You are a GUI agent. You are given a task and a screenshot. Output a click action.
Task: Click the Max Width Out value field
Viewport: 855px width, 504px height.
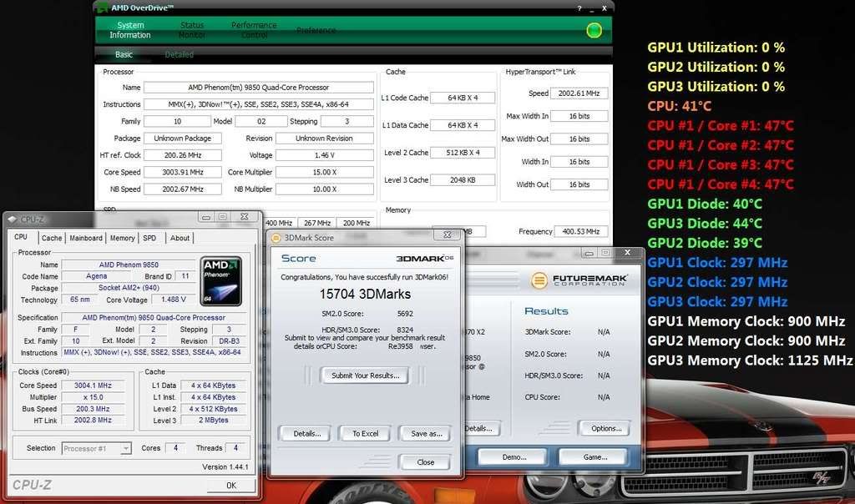(579, 139)
